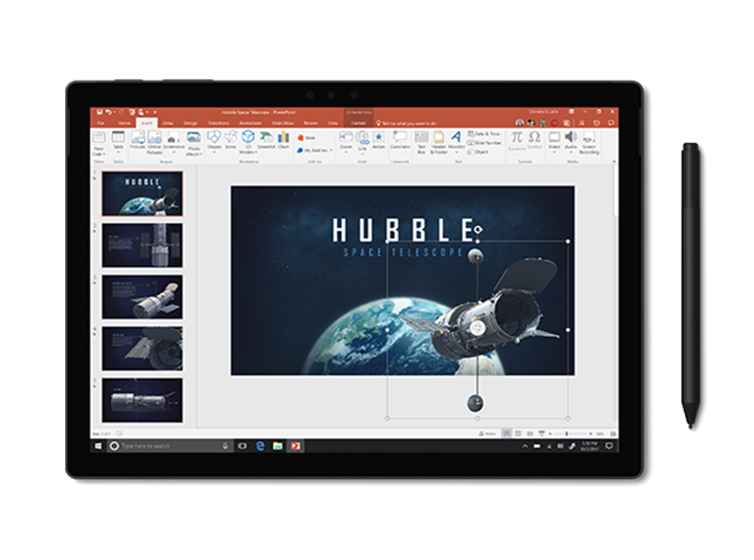Screen dimensions: 754x560
Task: Expand the My Add-ins dropdown
Action: click(x=315, y=150)
